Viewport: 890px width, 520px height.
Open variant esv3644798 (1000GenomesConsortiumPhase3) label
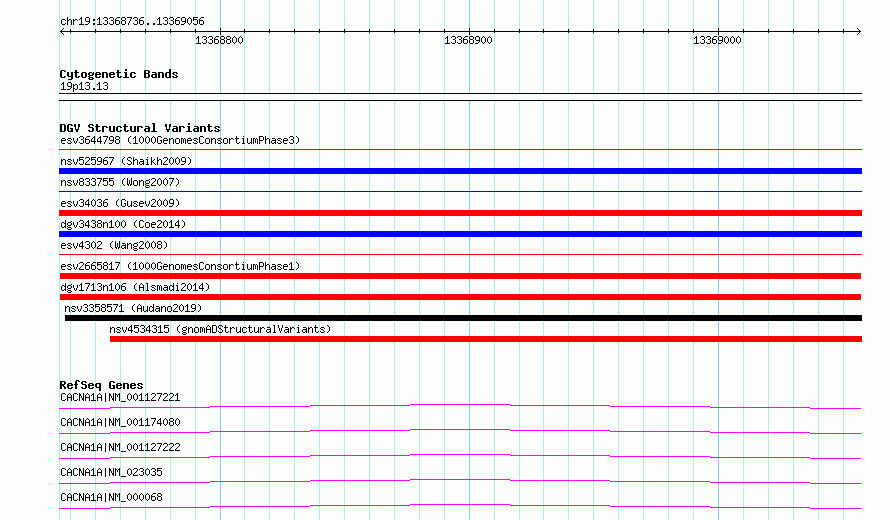[x=180, y=140]
